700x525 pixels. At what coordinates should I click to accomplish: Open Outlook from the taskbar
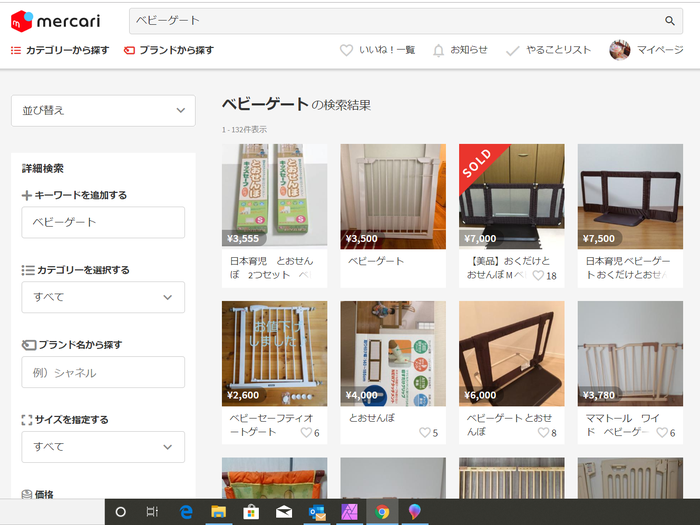coord(317,512)
